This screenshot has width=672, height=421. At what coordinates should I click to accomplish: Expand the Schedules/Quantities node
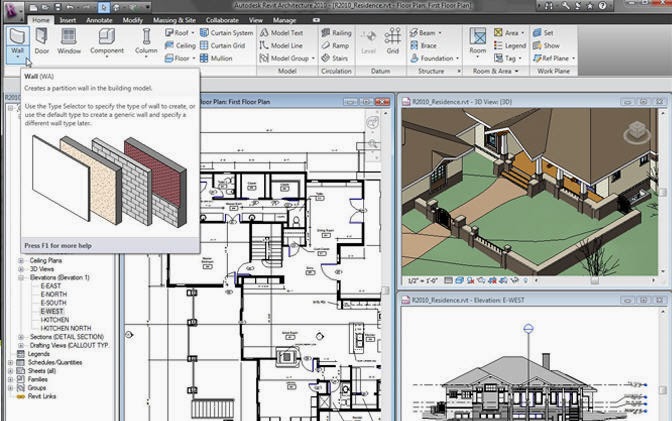(x=10, y=363)
